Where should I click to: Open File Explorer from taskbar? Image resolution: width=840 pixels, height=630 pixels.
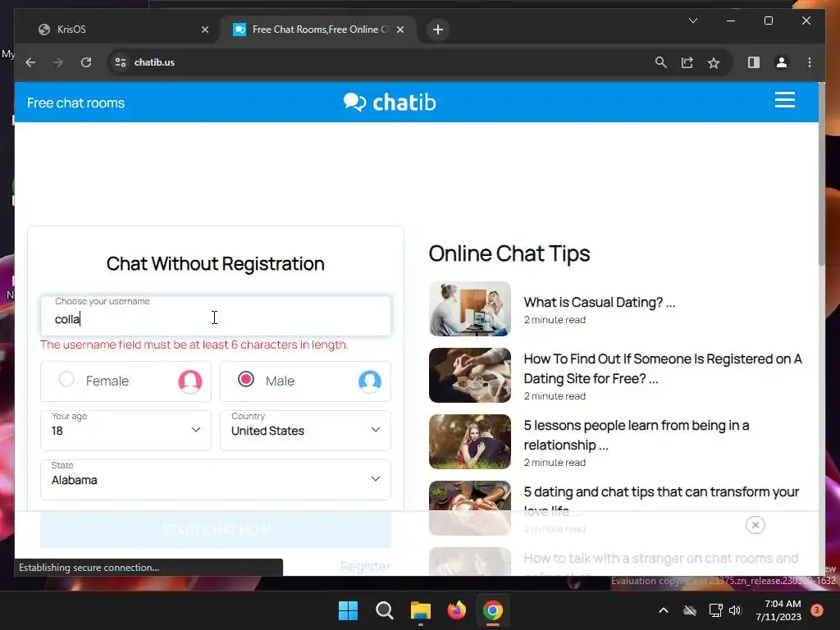coord(421,610)
